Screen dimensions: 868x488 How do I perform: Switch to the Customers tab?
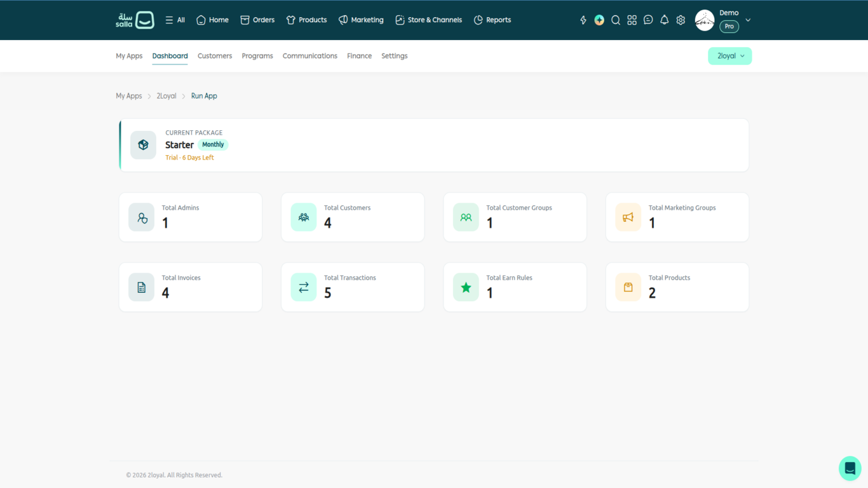215,56
